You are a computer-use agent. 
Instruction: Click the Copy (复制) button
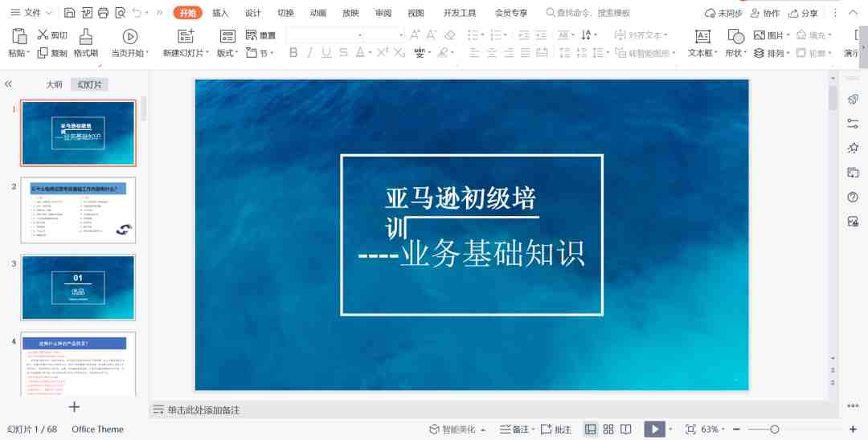coord(52,53)
